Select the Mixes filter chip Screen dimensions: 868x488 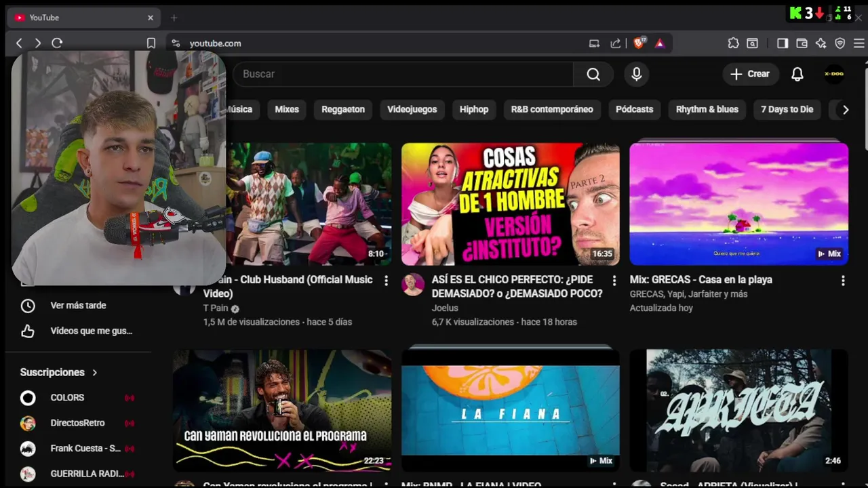[287, 109]
